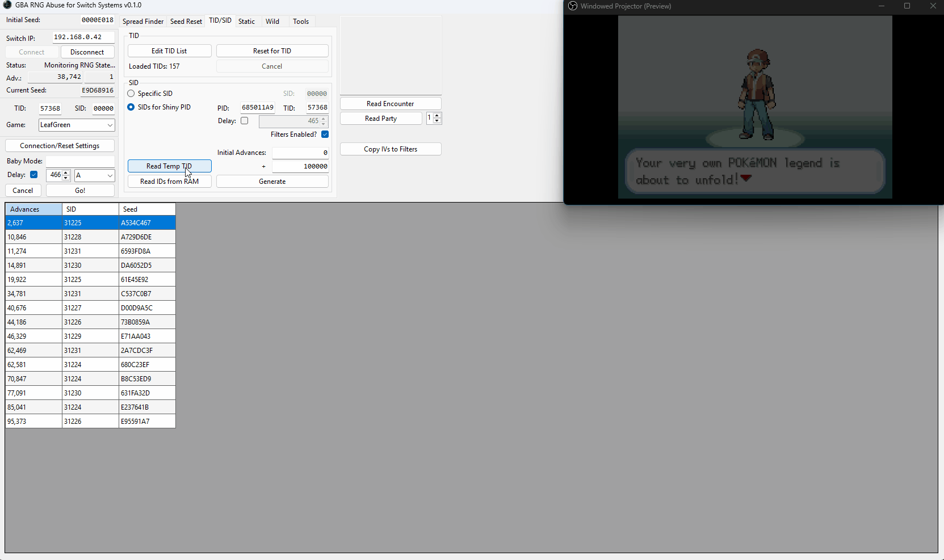Select the row with 19,922 advances
The image size is (944, 560).
point(90,280)
